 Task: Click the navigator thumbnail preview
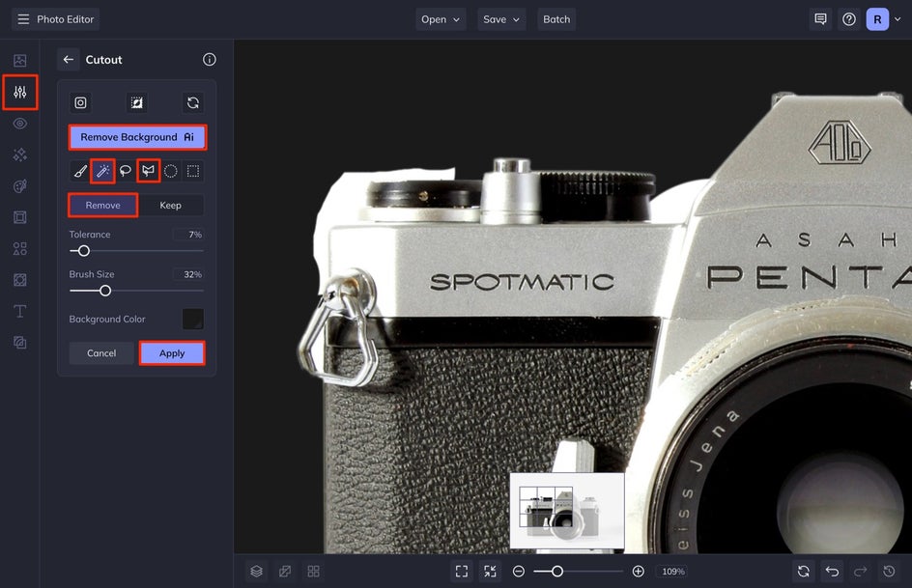(567, 511)
